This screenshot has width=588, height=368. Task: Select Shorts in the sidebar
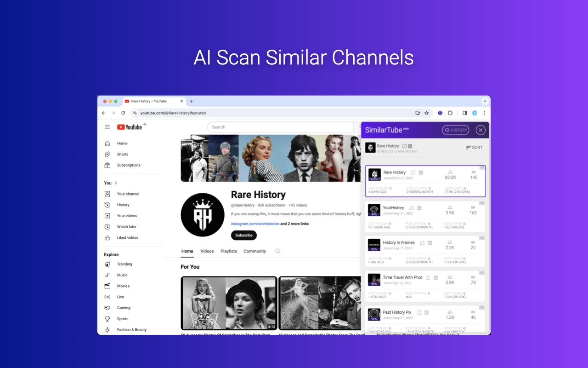[x=122, y=154]
